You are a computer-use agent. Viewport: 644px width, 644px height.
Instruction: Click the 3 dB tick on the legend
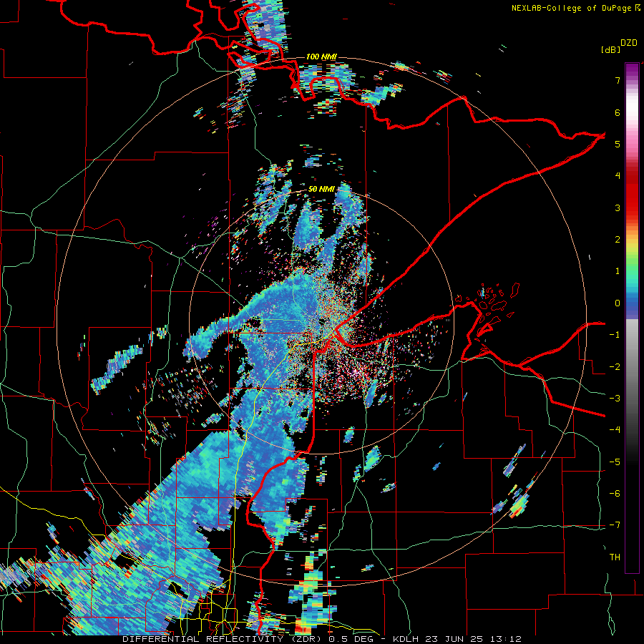click(x=618, y=208)
